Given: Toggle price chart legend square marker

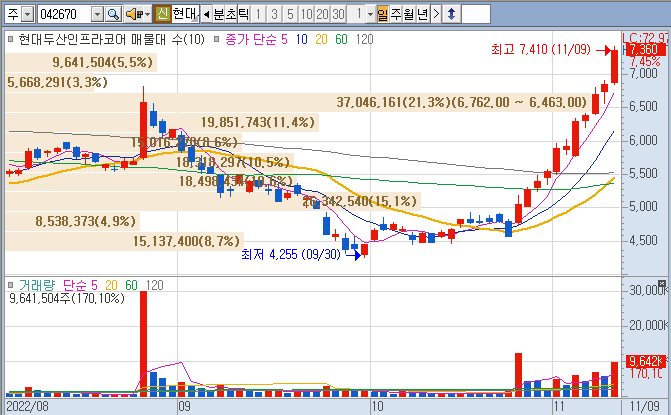Looking at the screenshot, I should (x=11, y=39).
